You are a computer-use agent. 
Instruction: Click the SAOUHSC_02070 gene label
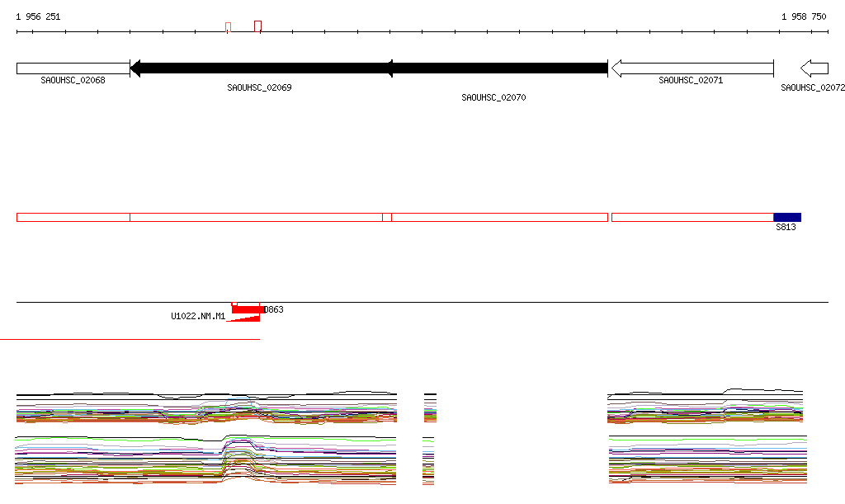[x=493, y=97]
